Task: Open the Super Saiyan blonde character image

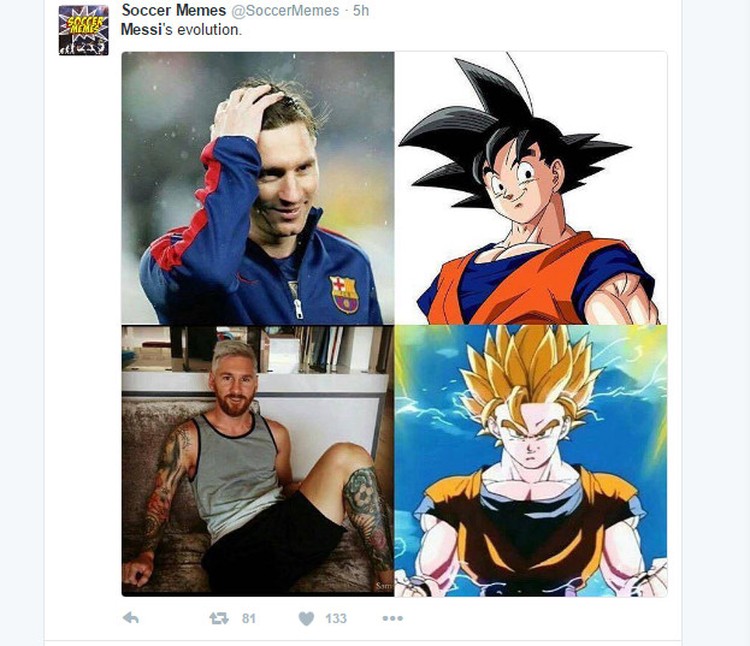Action: point(530,461)
